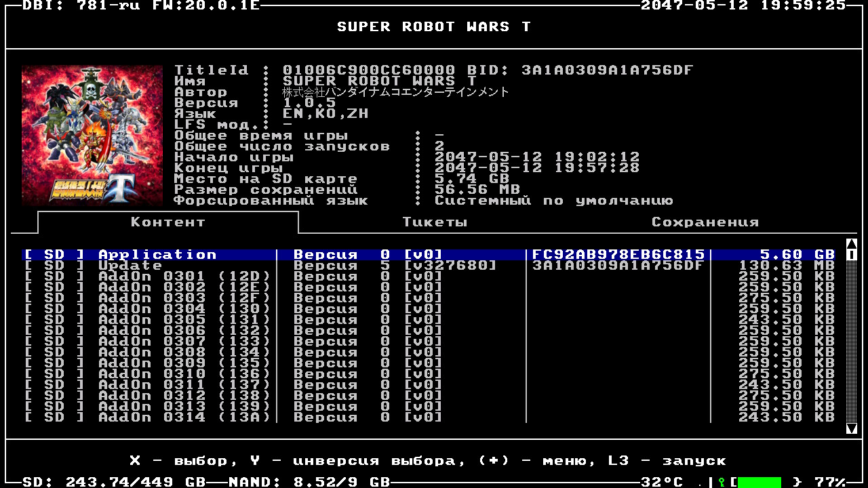Choose AddOn 0301 (12D) entry
The height and width of the screenshot is (488, 868).
[184, 277]
